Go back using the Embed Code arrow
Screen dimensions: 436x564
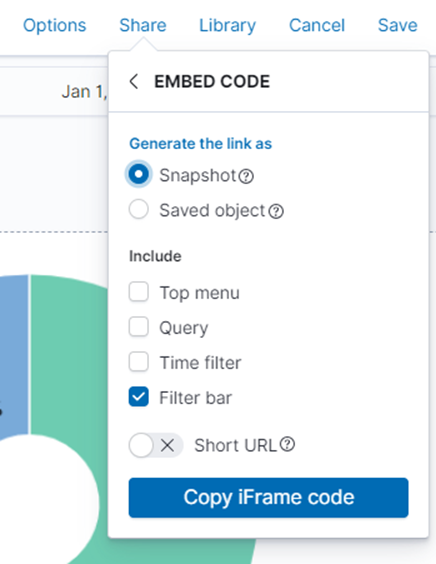pos(134,81)
